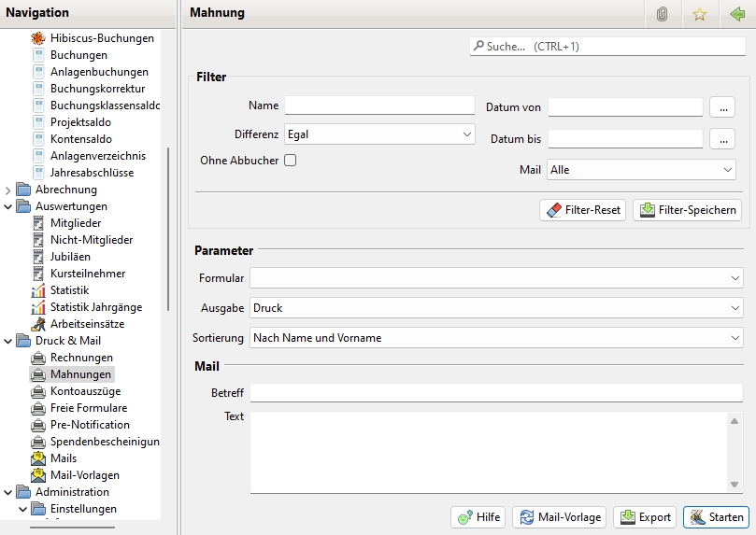Click the navigation panel vertical scrollbar
756x535 pixels.
click(x=168, y=229)
